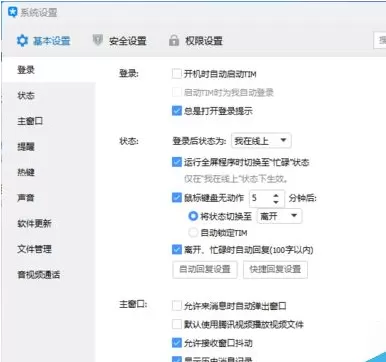Viewport: 386px width, 362px height.
Task: Open the 登录后状态为 dropdown showing 我在线上
Action: coord(261,141)
